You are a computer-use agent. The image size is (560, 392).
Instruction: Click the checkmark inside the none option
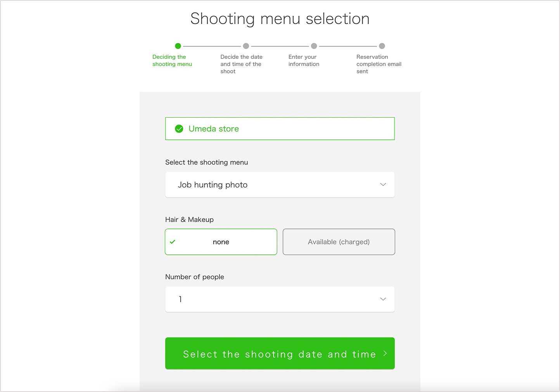point(173,242)
